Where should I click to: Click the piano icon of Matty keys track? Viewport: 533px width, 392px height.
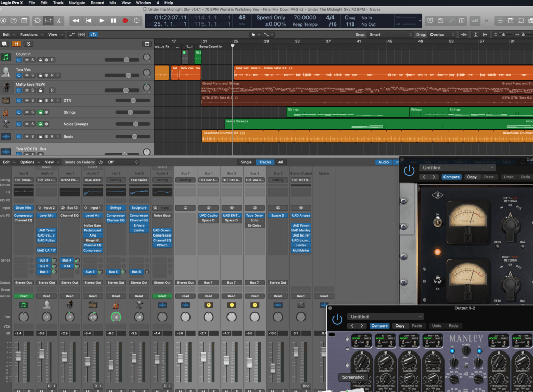[6, 87]
